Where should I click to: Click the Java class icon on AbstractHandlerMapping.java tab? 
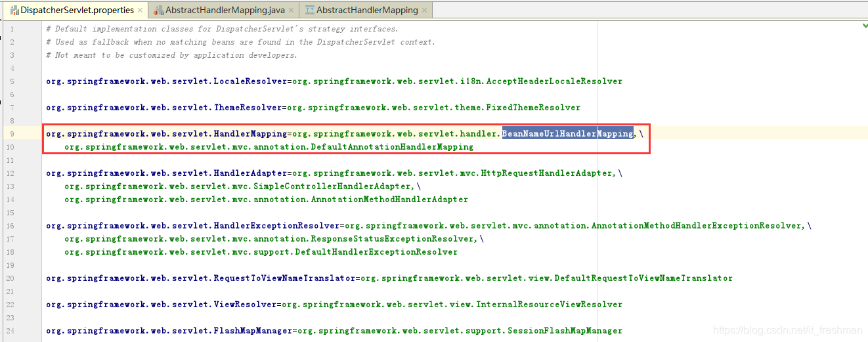point(158,11)
